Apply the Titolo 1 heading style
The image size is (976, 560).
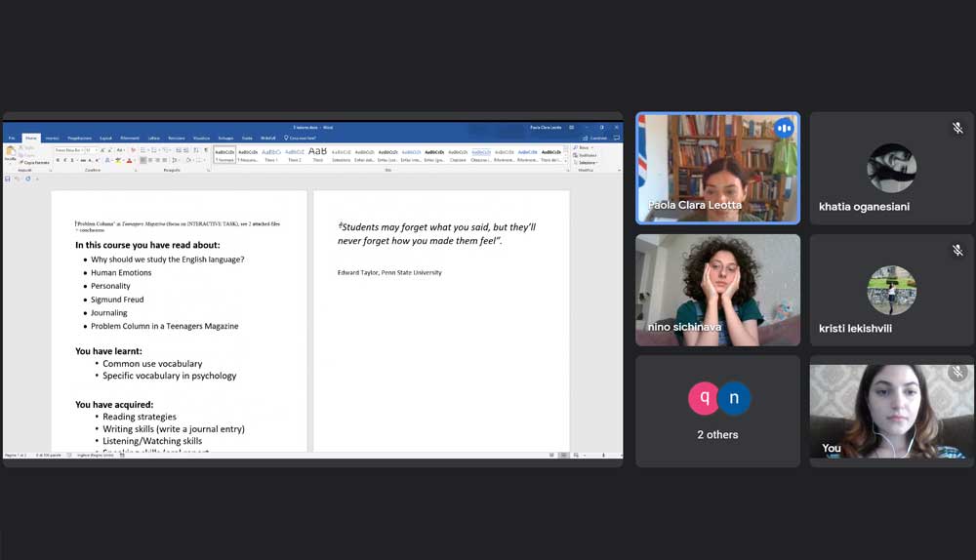270,154
